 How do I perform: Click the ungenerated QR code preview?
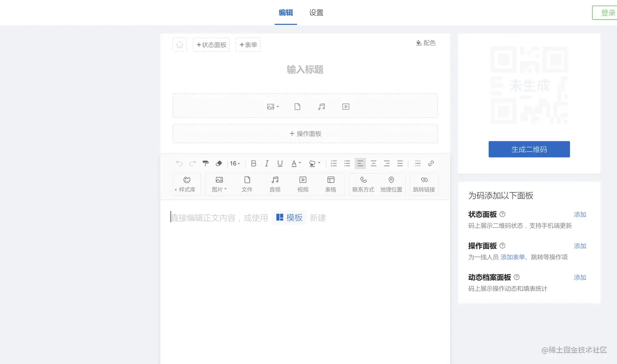(529, 86)
